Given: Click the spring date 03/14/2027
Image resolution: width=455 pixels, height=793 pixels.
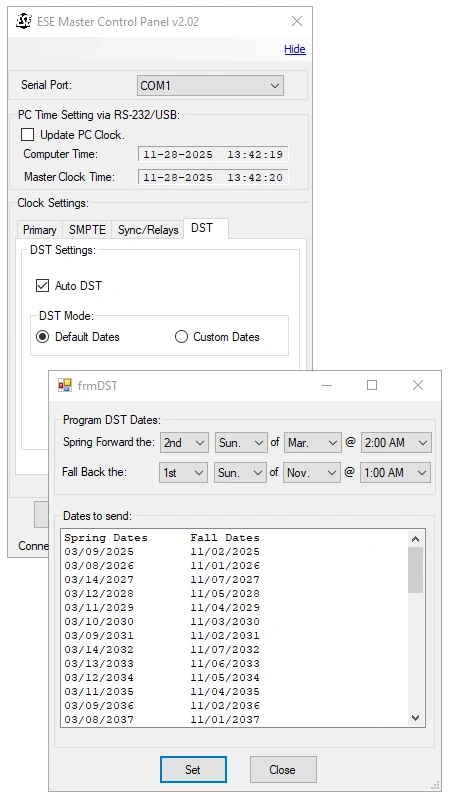Looking at the screenshot, I should click(99, 580).
